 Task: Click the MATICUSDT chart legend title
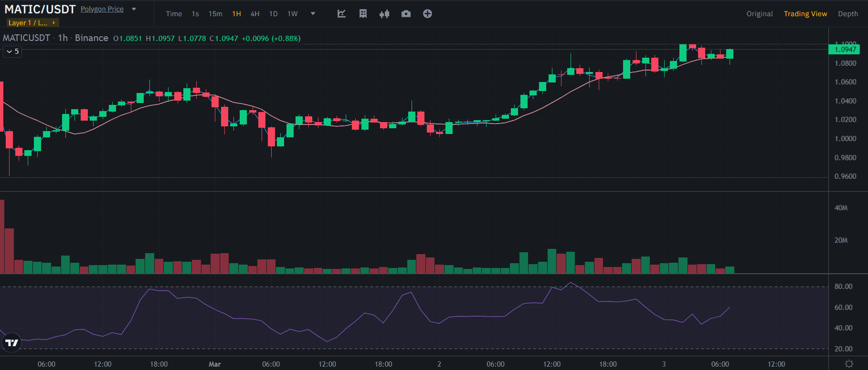pyautogui.click(x=27, y=38)
